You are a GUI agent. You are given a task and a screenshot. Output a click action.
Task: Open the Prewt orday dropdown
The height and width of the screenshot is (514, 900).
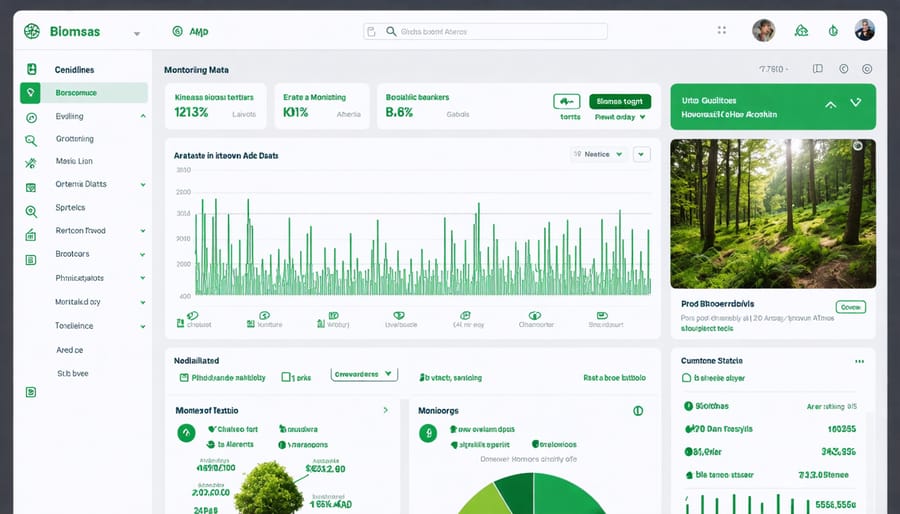point(620,117)
